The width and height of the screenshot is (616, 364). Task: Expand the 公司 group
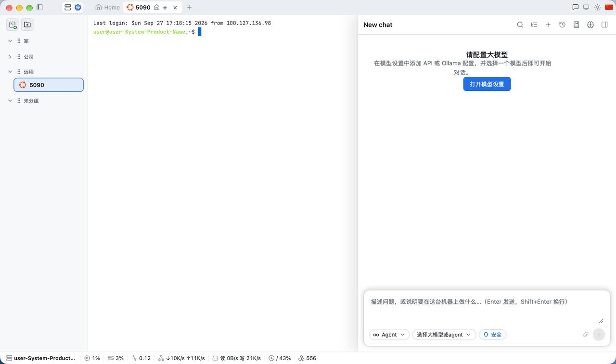(x=10, y=57)
